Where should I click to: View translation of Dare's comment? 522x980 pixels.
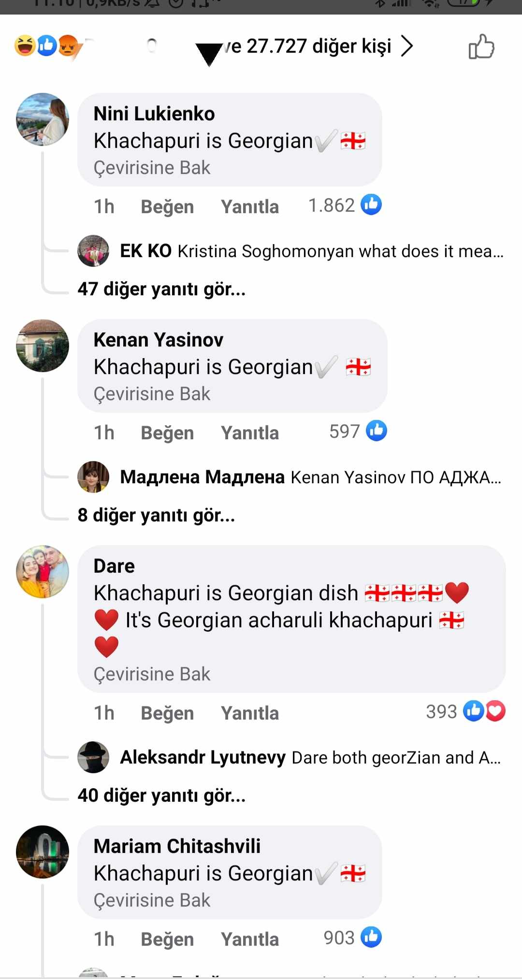pos(152,674)
